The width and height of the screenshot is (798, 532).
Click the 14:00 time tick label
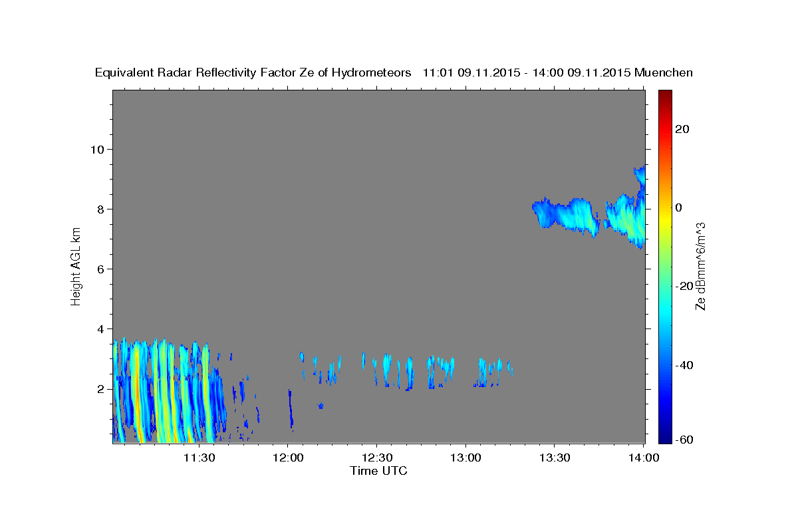coord(643,458)
